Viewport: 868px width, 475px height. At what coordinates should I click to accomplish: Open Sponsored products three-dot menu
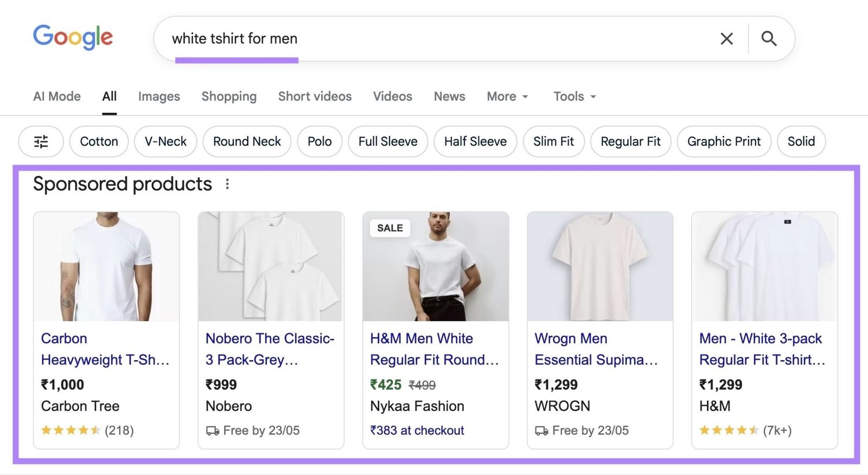227,184
